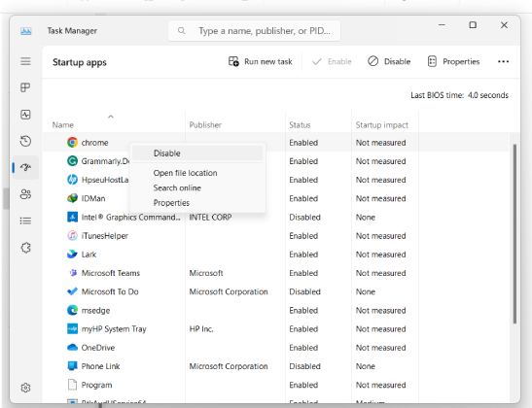Click Disabled status of Microsoft To Do

(304, 291)
